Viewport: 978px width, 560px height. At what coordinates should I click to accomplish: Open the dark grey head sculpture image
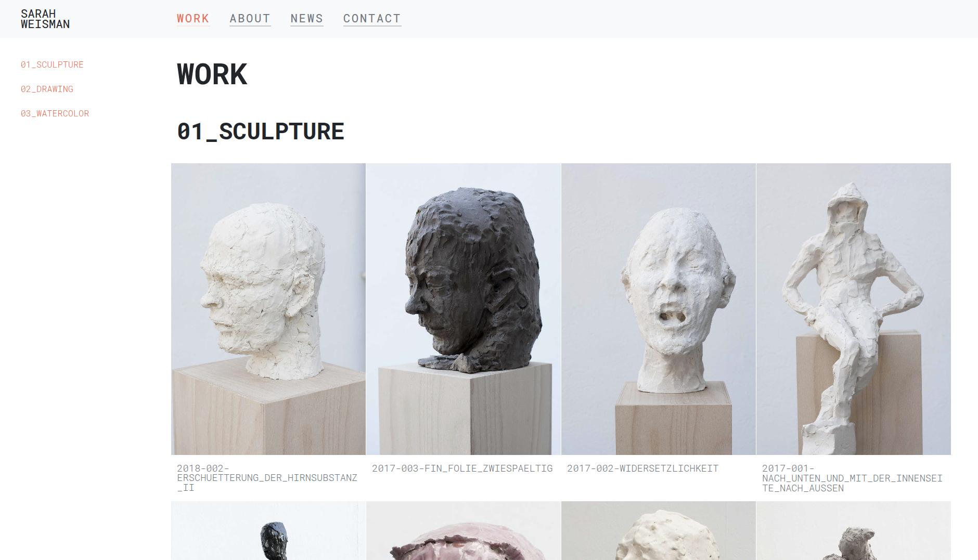464,309
